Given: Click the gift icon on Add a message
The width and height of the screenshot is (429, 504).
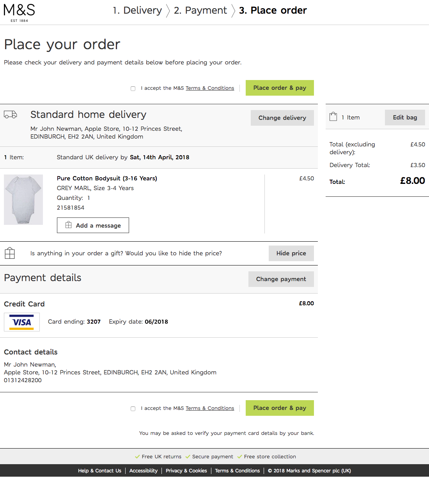Looking at the screenshot, I should 69,224.
